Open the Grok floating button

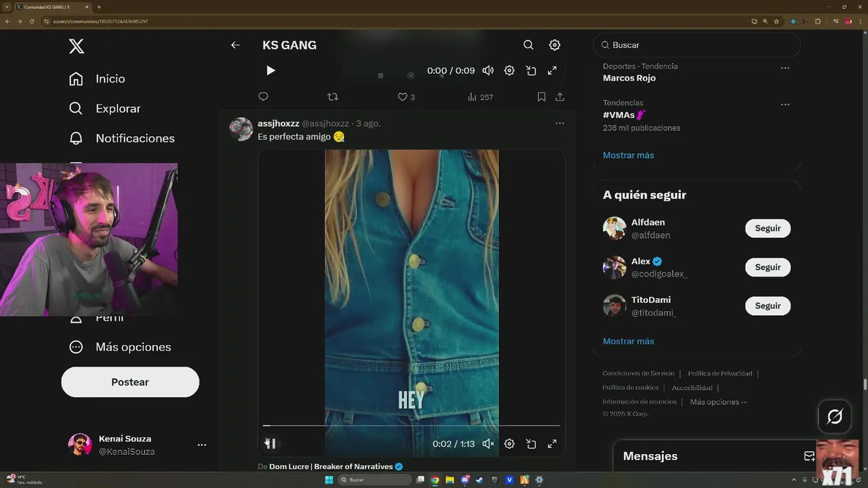[x=835, y=416]
